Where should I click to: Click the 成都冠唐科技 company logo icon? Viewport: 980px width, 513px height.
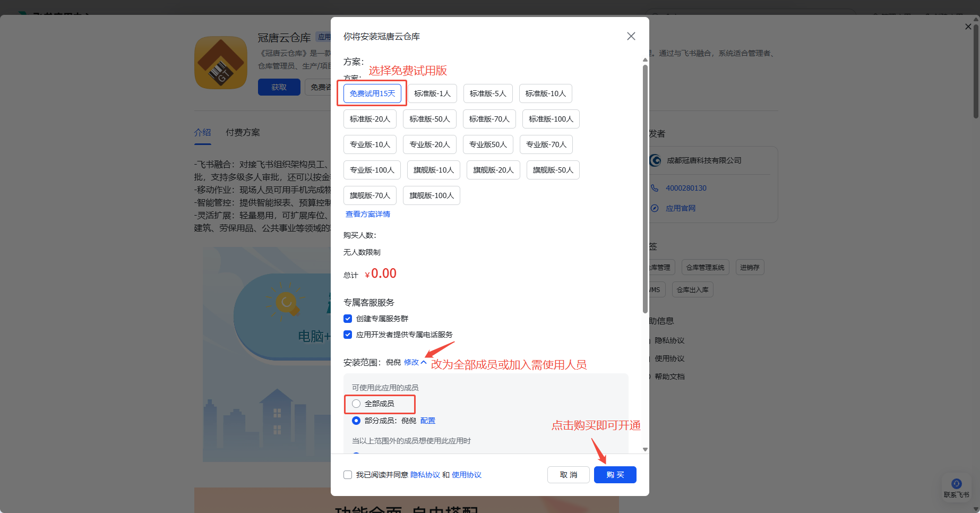click(656, 160)
